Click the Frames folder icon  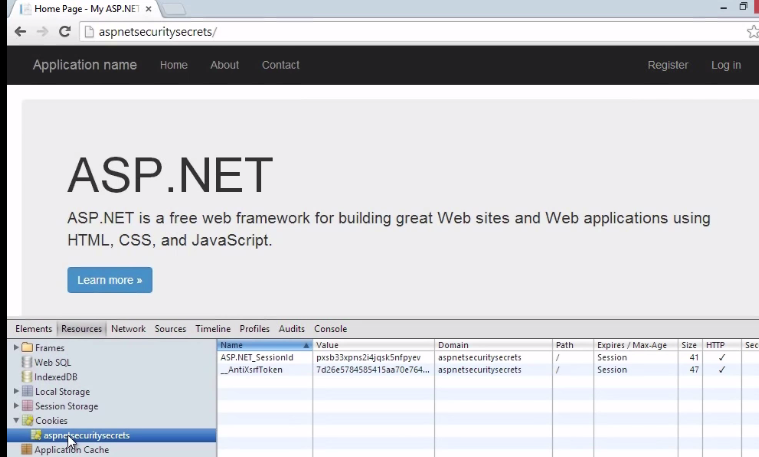(x=27, y=348)
